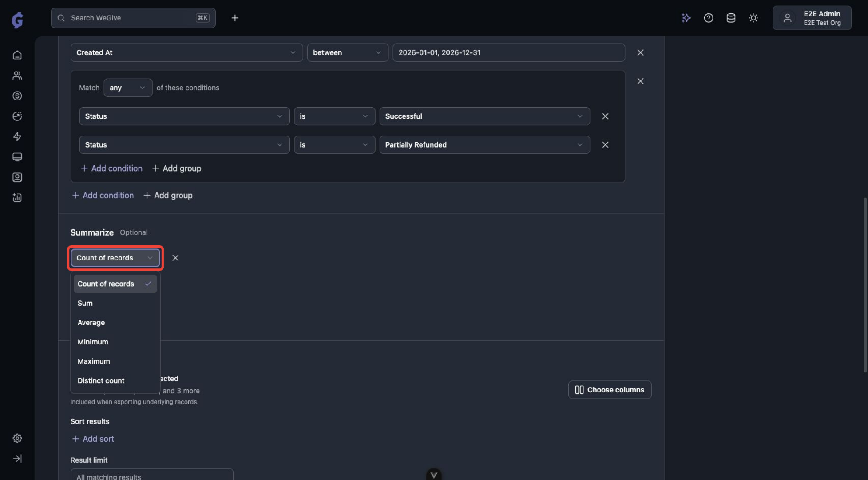The image size is (868, 480).
Task: Open the contact card sidebar icon
Action: pos(17,177)
